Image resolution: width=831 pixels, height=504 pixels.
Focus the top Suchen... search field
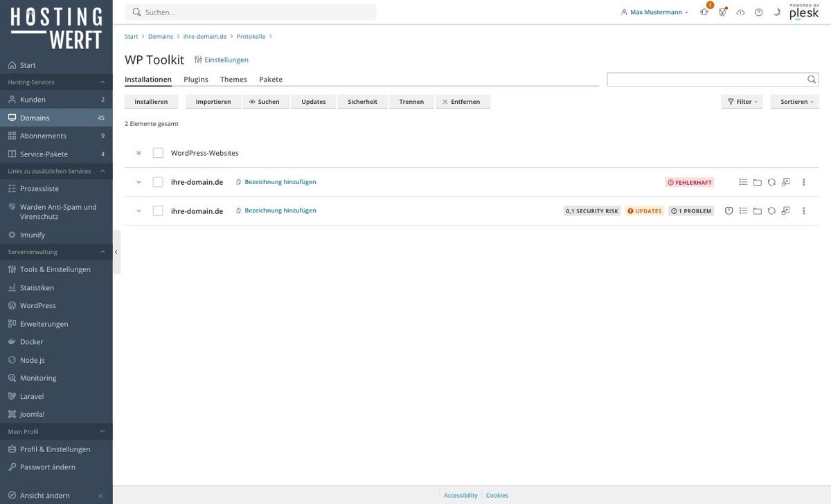coord(251,12)
